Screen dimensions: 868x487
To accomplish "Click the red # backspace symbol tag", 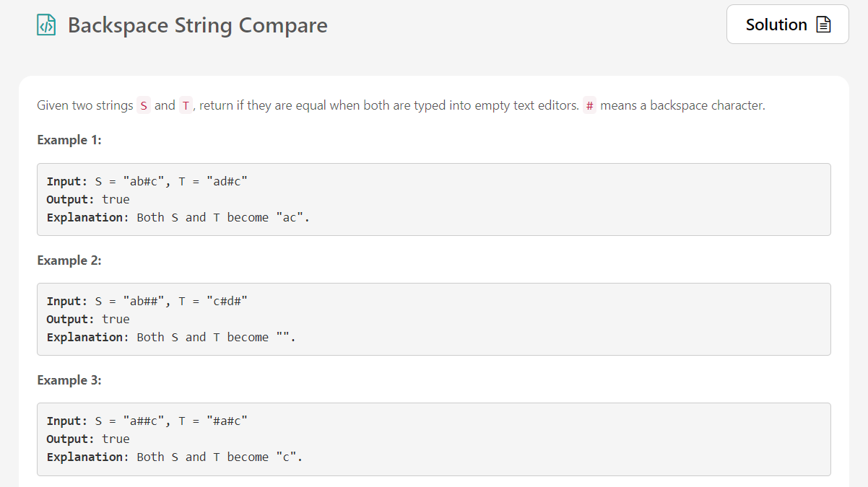I will pos(590,106).
